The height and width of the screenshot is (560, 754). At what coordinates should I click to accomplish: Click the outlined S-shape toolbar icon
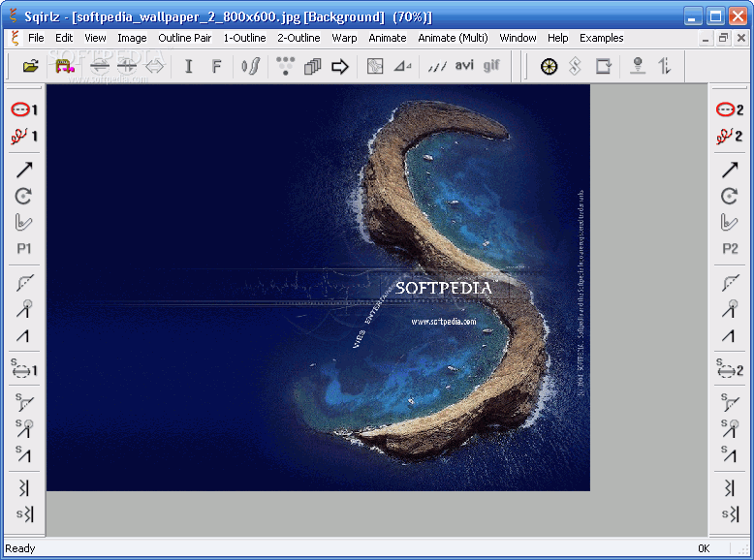coord(575,66)
